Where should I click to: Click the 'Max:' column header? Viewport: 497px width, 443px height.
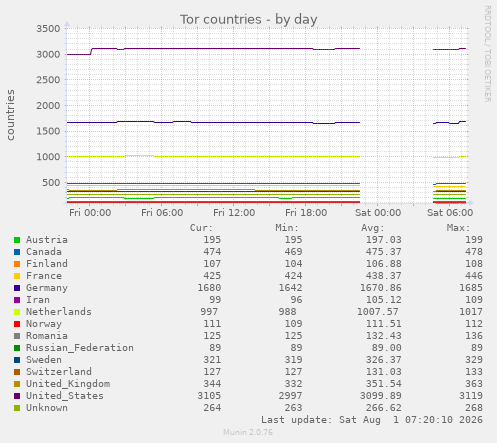point(458,228)
